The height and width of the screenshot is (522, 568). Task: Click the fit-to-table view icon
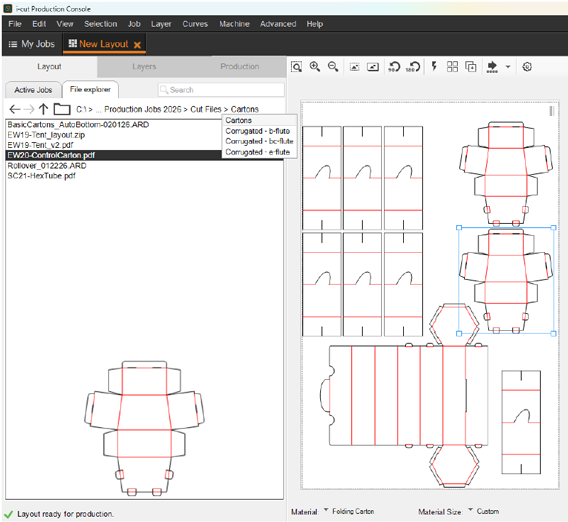(x=373, y=67)
